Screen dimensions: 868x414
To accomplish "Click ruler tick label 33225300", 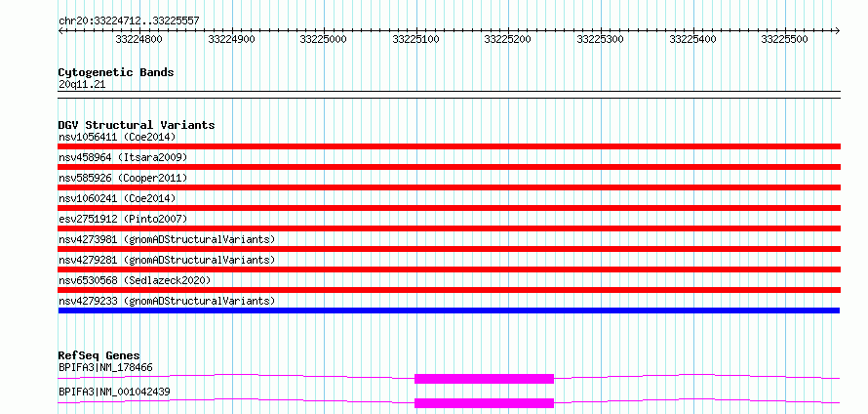I will 600,39.
